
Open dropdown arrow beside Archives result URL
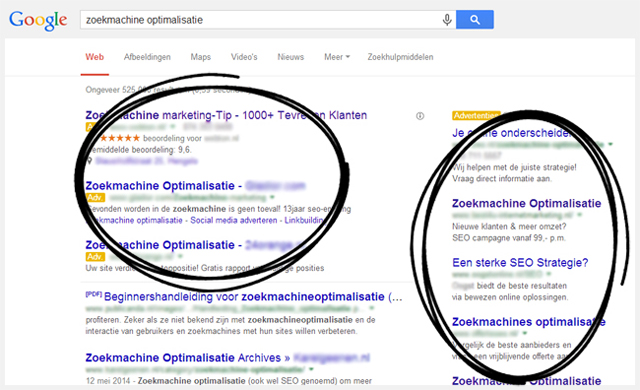coord(311,369)
